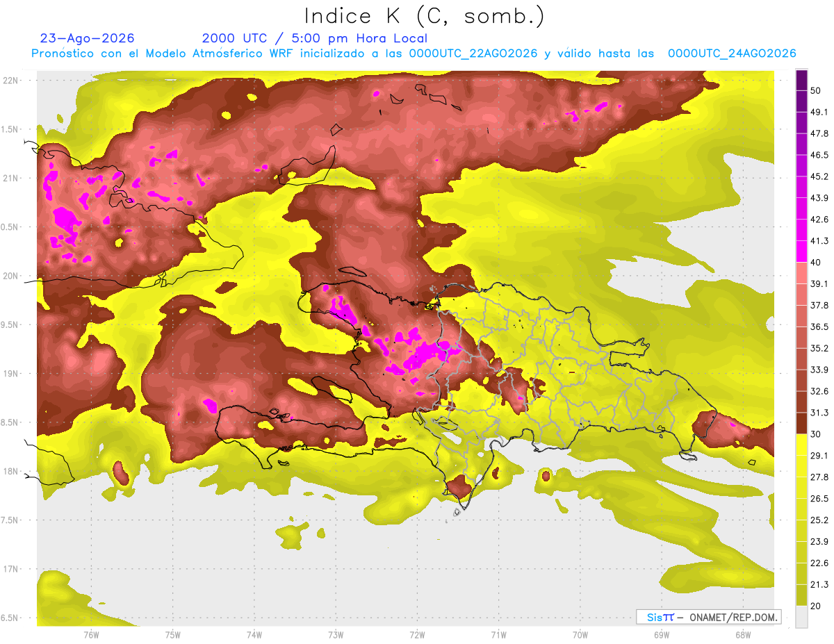
Task: Click the colorbar label "22.6"
Action: click(x=820, y=563)
